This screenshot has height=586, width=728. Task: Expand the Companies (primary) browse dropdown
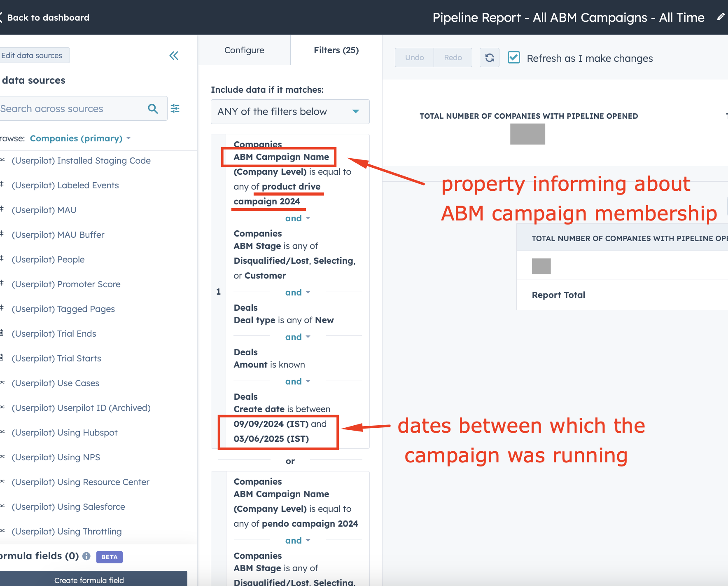pos(80,138)
